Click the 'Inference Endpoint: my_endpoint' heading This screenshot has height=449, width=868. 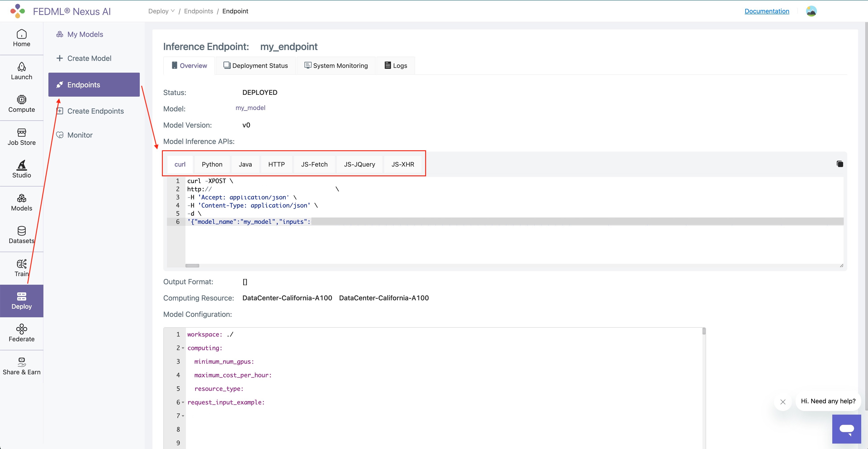click(240, 47)
